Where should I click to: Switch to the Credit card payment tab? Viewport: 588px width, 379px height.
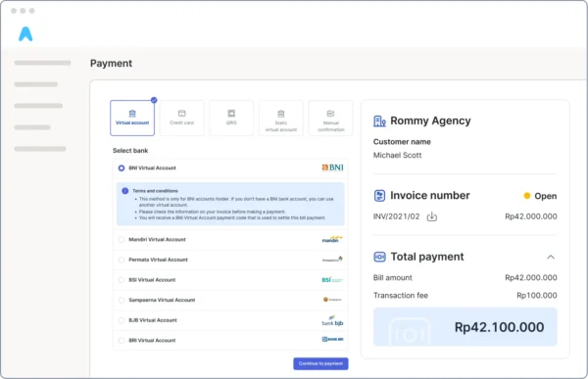182,118
